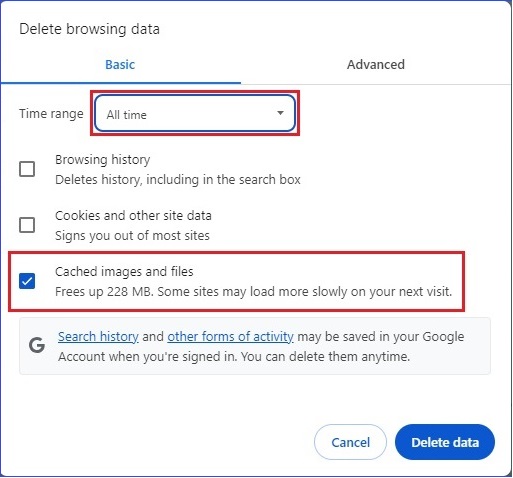Click the 'Frees up 228 MB' description text
Viewport: 513px width, 478px height.
point(253,292)
